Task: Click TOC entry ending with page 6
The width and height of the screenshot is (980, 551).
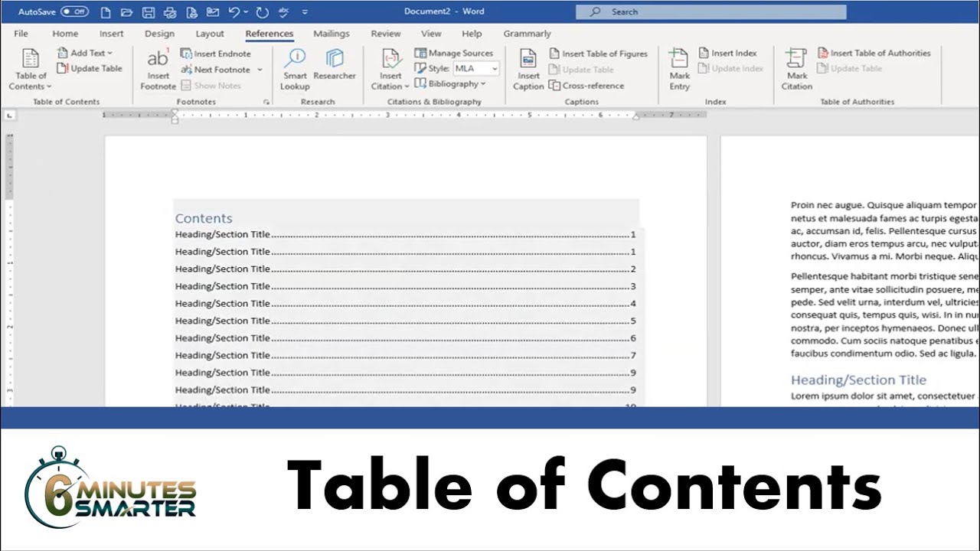Action: coord(406,338)
